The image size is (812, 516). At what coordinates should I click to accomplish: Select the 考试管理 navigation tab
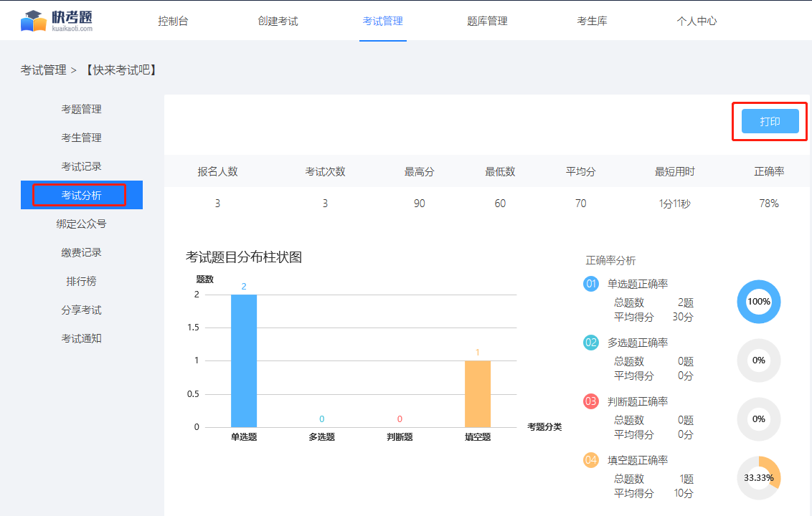(x=383, y=21)
